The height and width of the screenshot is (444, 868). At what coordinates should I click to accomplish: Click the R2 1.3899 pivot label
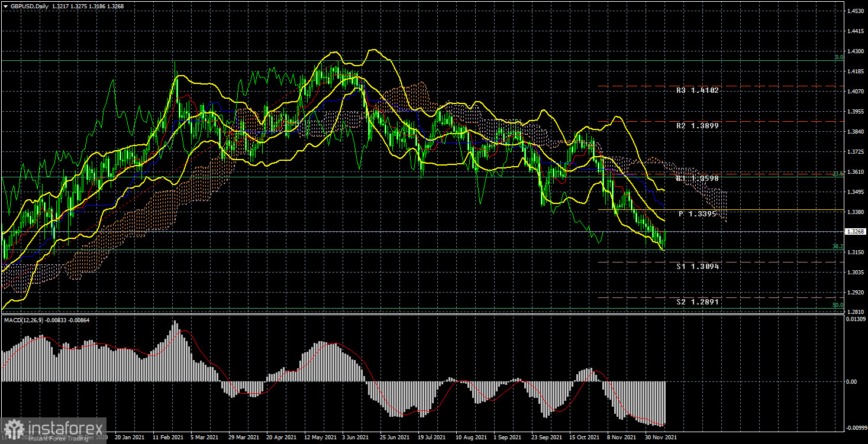[x=698, y=126]
